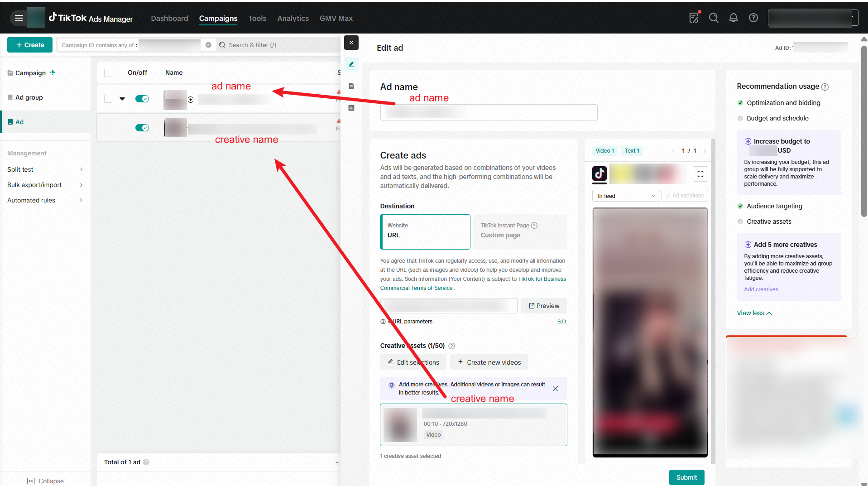Disable the second ad row switch
Image resolution: width=868 pixels, height=486 pixels.
(142, 127)
